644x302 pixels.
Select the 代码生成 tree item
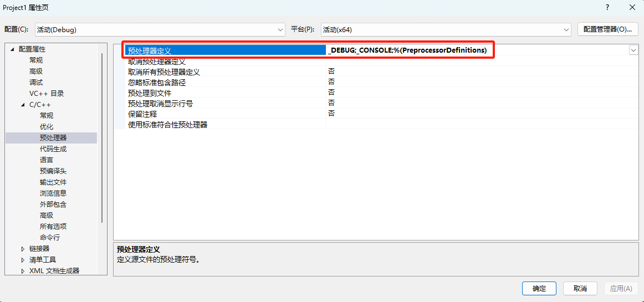point(53,149)
